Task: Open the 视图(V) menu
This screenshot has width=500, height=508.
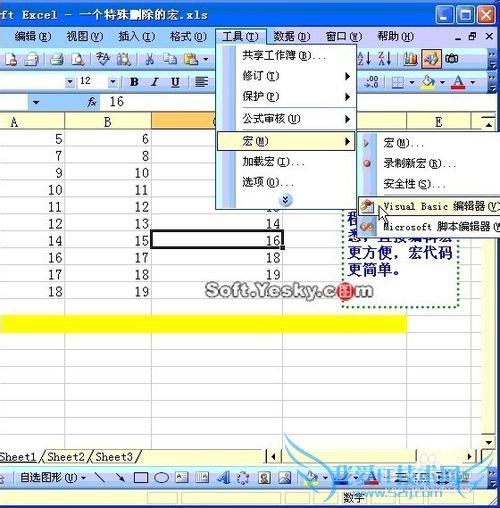Action: (x=85, y=36)
